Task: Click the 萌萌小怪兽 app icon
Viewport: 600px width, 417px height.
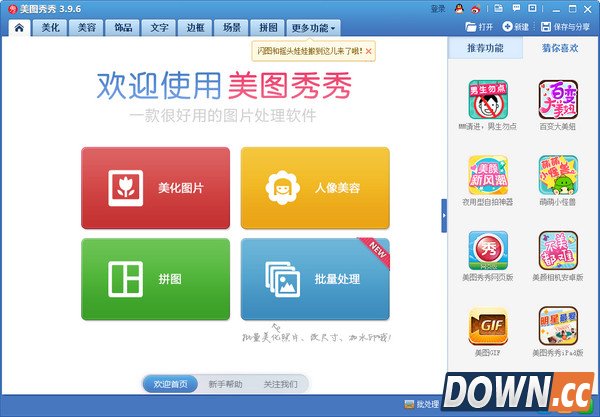Action: point(558,175)
